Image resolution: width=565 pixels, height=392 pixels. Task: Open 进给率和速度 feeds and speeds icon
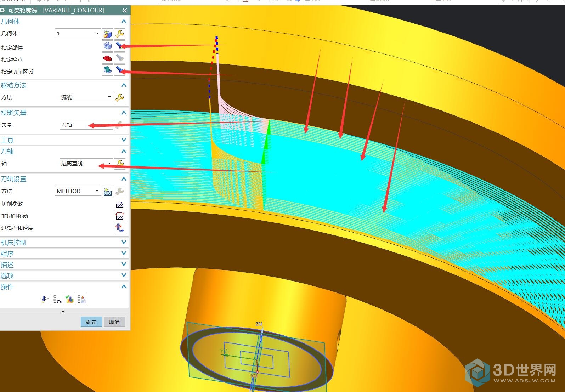(x=120, y=228)
